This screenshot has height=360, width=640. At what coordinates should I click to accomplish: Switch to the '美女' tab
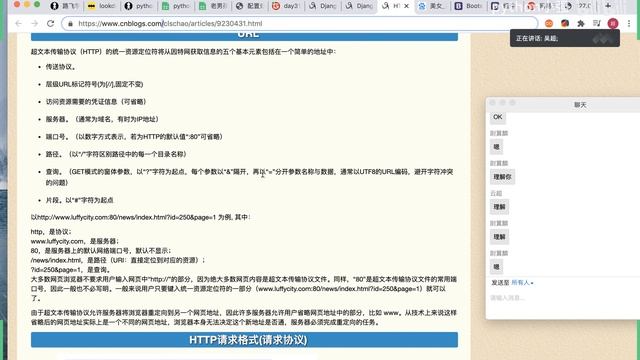[x=432, y=6]
